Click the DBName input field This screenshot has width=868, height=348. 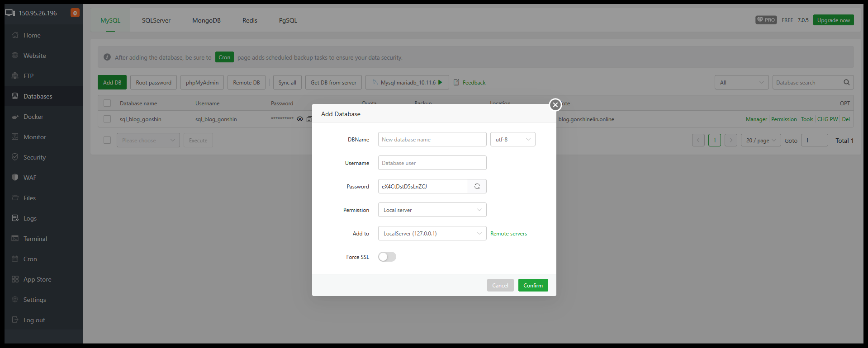(x=432, y=139)
